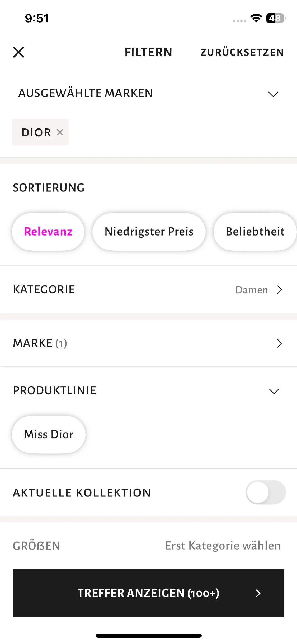The width and height of the screenshot is (297, 644).
Task: Tap the Wi-Fi status icon
Action: [256, 18]
